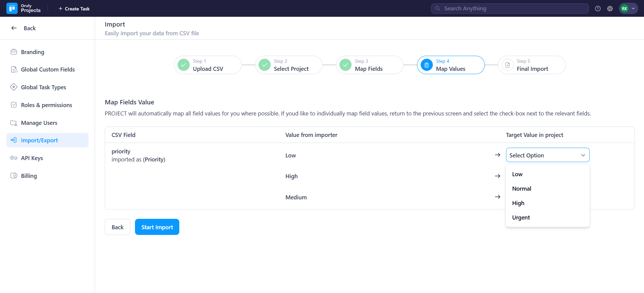The height and width of the screenshot is (293, 644).
Task: Click the Global Task Types diamond icon
Action: (x=14, y=87)
